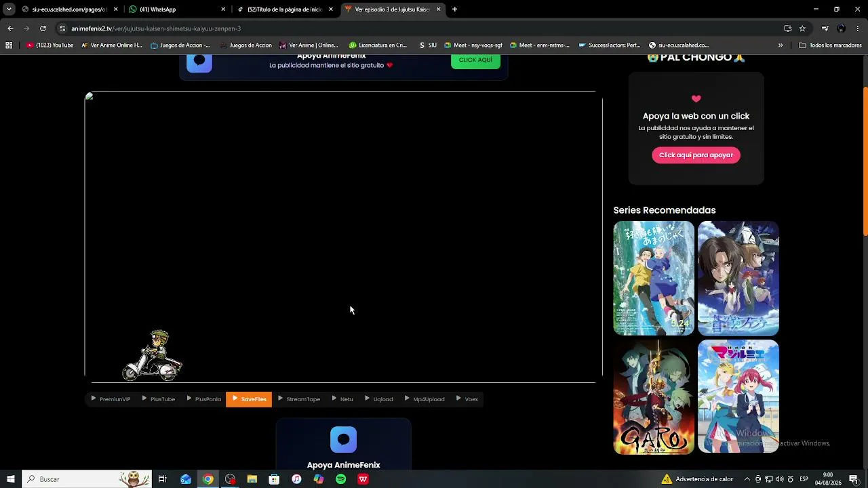
Task: Bookmark this page with the star icon
Action: (x=802, y=28)
